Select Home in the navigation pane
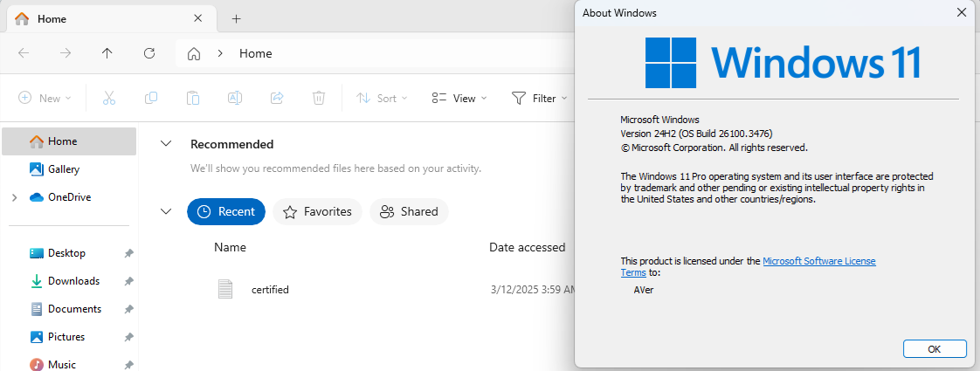Viewport: 980px width, 371px height. pos(69,141)
